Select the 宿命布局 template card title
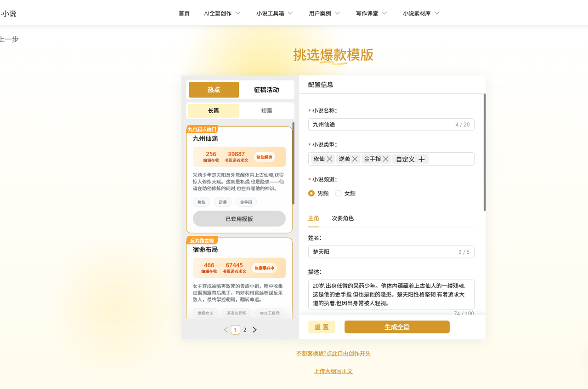588x389 pixels. pos(205,250)
